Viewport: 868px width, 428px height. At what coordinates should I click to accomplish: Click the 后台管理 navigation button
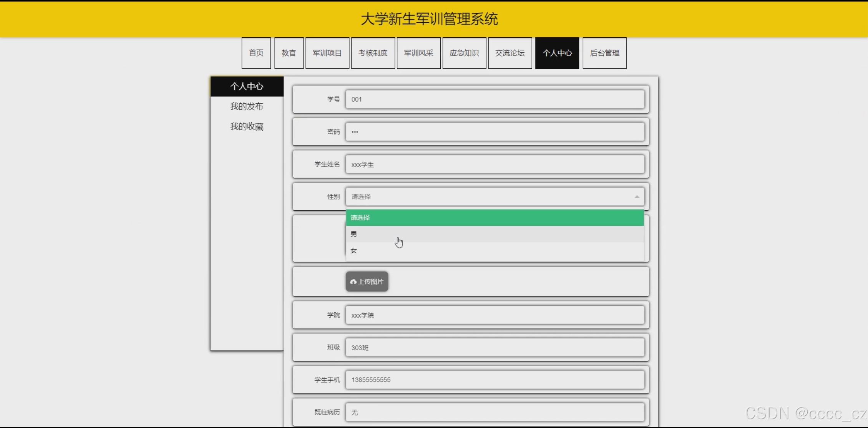604,53
